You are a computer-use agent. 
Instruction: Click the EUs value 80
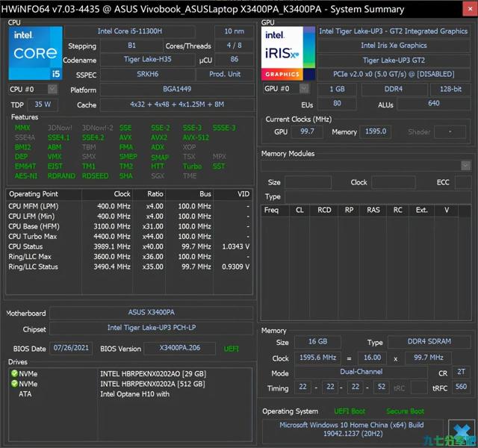click(337, 103)
